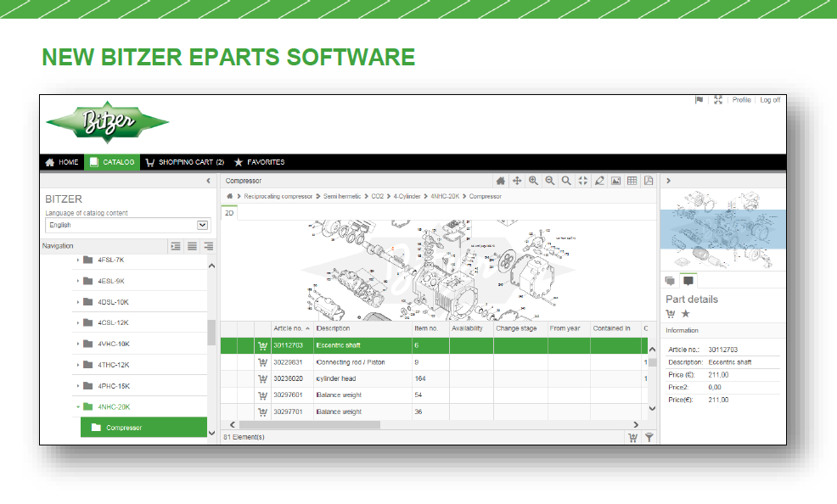The image size is (837, 504).
Task: Expand the 4FSL-7K tree node
Action: (78, 260)
